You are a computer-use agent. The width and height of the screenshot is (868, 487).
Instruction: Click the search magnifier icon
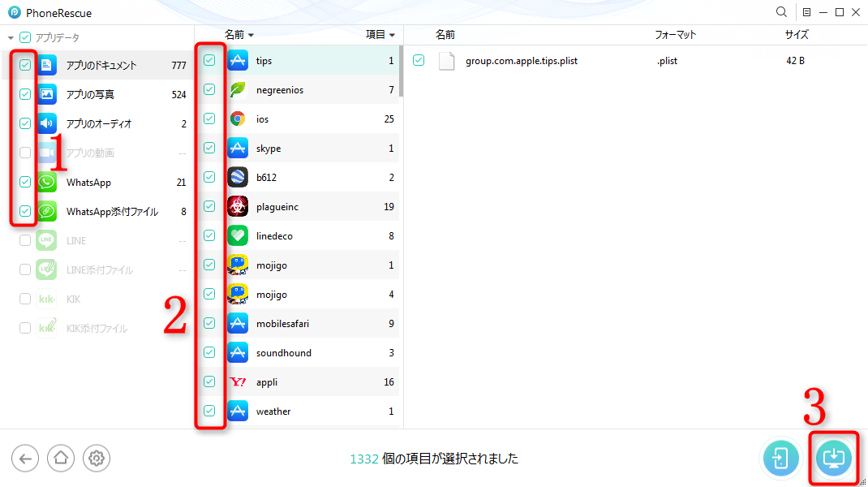tap(781, 11)
